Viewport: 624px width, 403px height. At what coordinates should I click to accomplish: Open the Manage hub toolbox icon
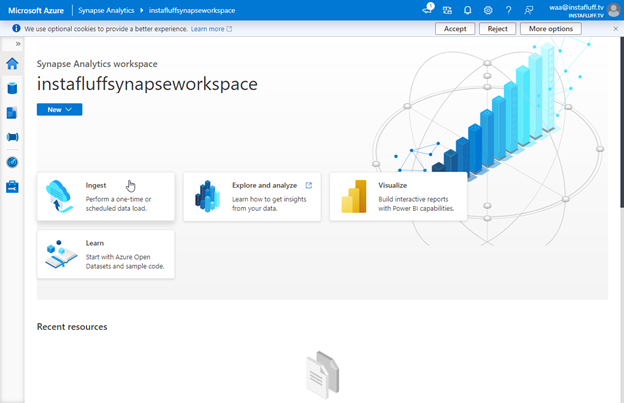12,187
